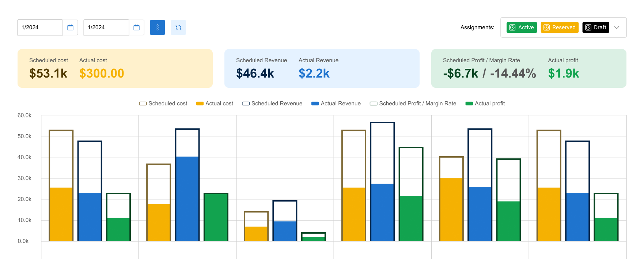This screenshot has height=259, width=644.
Task: Click the clock icon in Active tag
Action: pos(512,27)
